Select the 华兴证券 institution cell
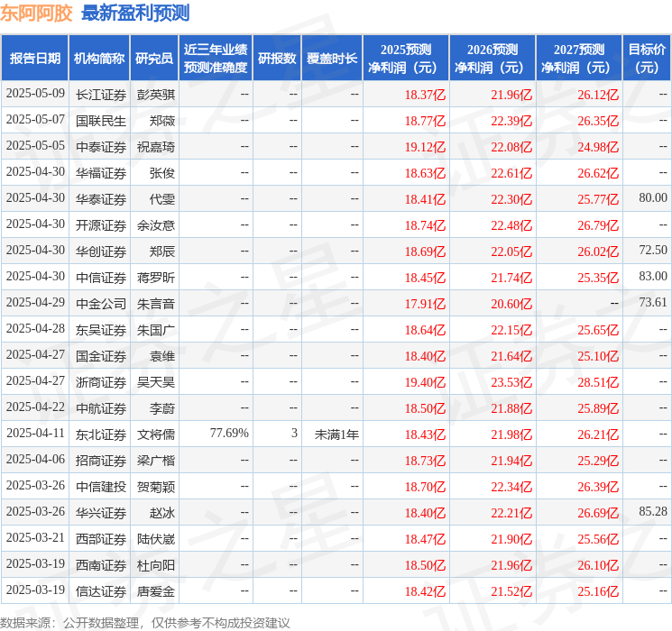This screenshot has width=672, height=631. (x=101, y=513)
